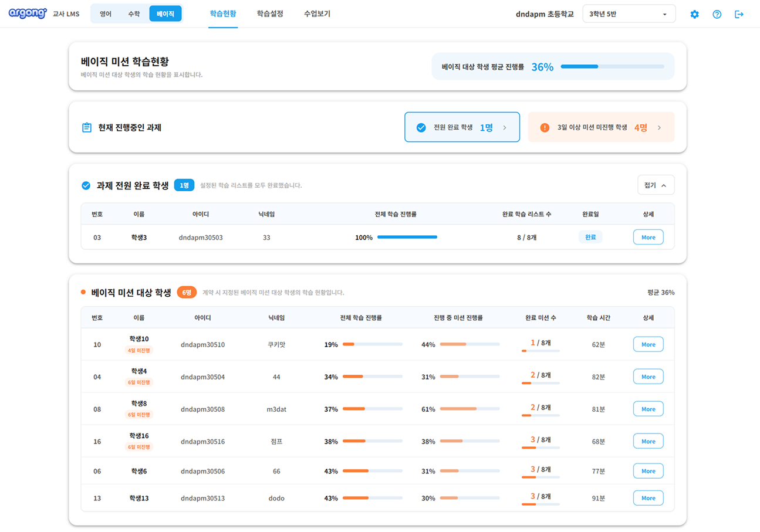Open the 3학년 5반 class dropdown
This screenshot has height=532, width=760.
tap(629, 13)
